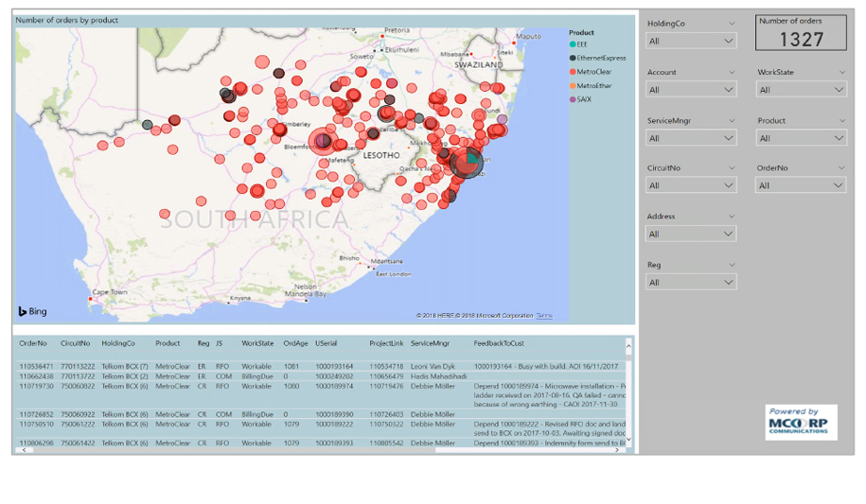Open the Product slicer 'All' dropdown
The image size is (866, 504).
point(801,138)
